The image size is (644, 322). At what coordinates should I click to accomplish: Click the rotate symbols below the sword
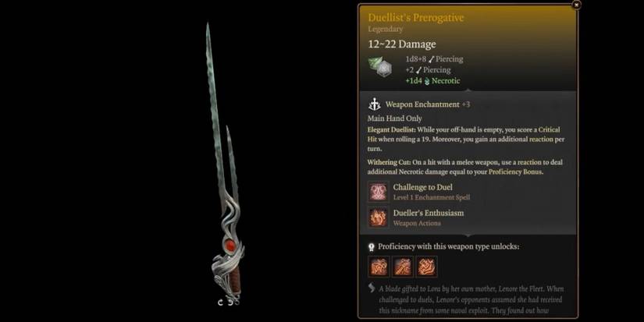(x=229, y=303)
